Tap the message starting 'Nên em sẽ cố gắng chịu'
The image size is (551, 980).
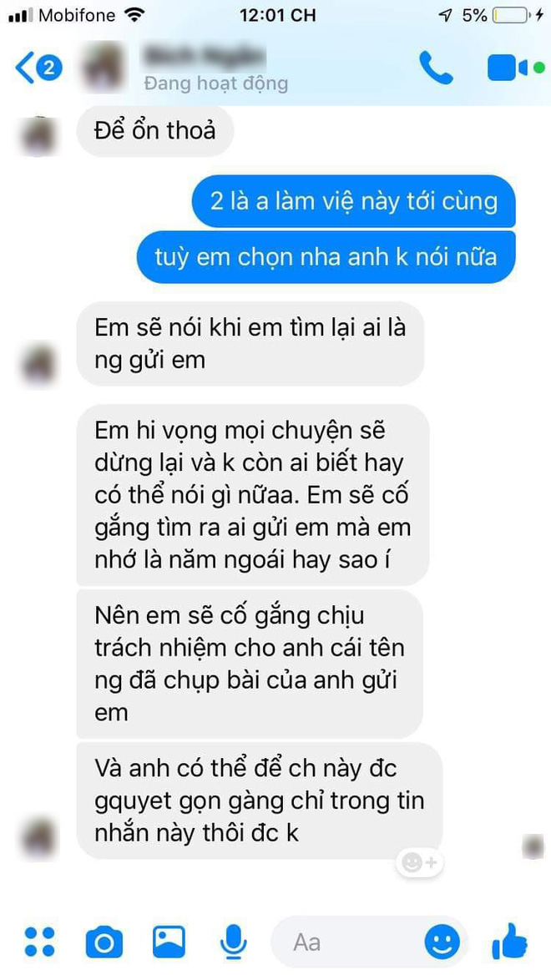pyautogui.click(x=250, y=664)
